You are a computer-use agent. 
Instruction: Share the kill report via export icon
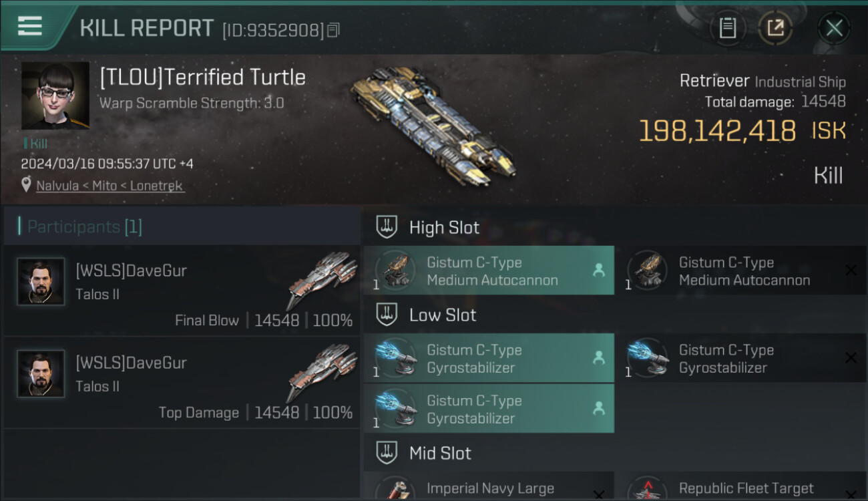(775, 28)
